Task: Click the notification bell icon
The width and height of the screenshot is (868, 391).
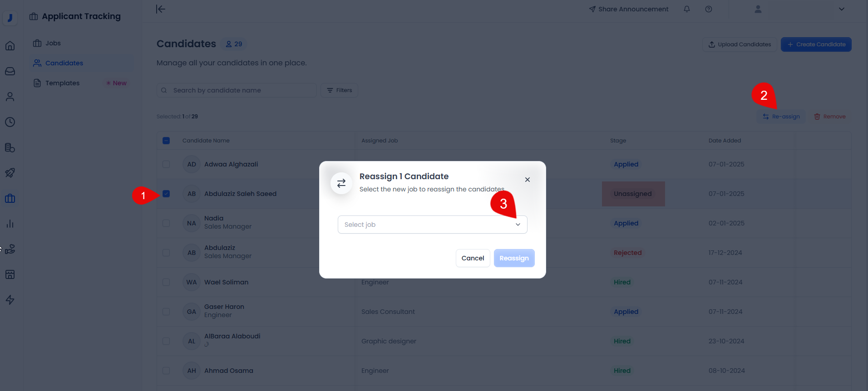Action: click(x=687, y=9)
